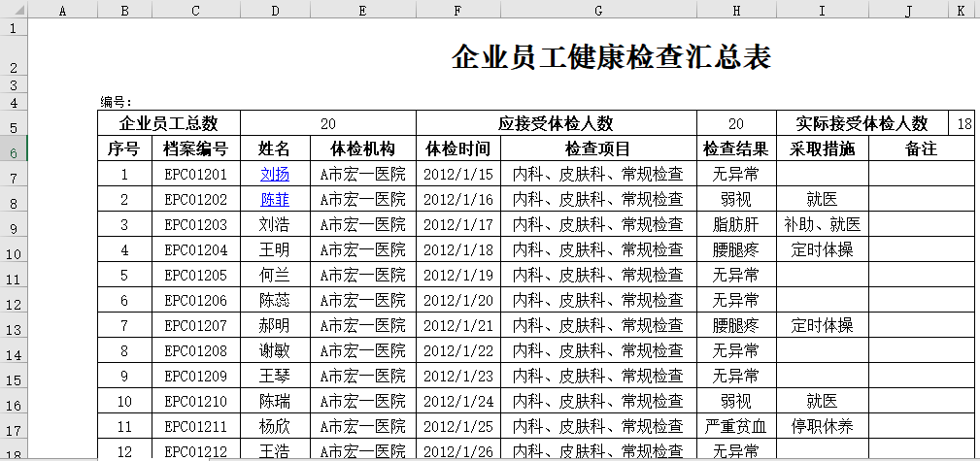Click the 刘扬 hyperlink in name column
The image size is (980, 461).
tap(275, 175)
